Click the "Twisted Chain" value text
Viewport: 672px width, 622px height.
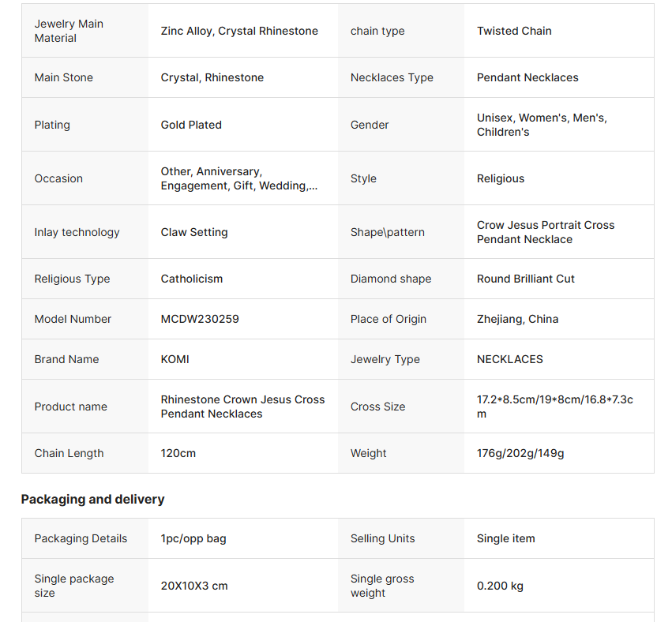point(514,32)
